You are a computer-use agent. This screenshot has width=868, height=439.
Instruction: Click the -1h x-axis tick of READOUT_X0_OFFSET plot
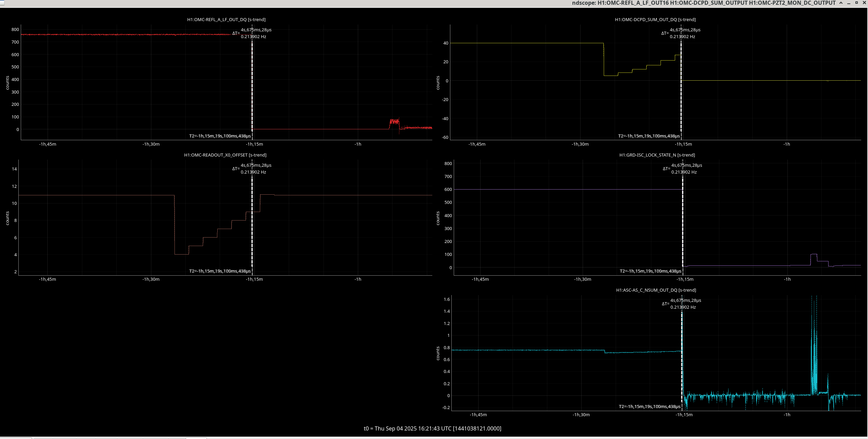click(358, 279)
